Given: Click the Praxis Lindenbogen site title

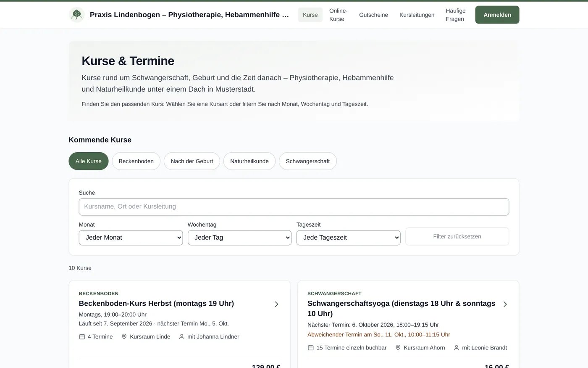Looking at the screenshot, I should pos(189,15).
